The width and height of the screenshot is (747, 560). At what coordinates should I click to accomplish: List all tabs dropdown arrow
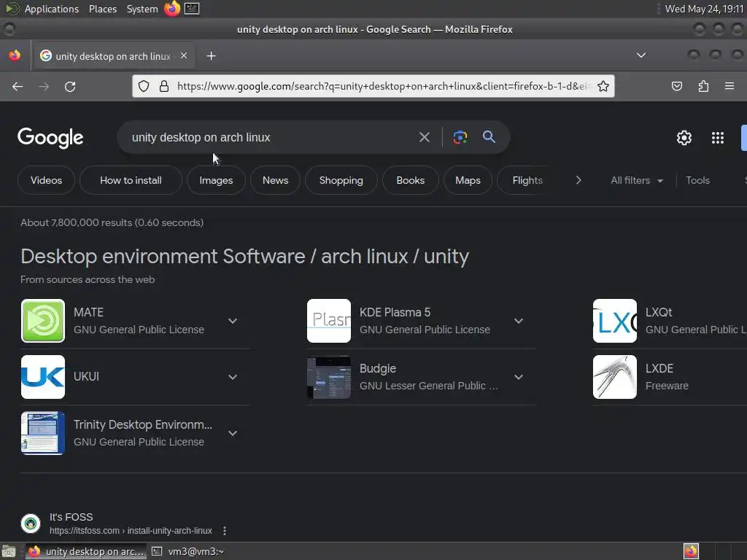tap(641, 55)
